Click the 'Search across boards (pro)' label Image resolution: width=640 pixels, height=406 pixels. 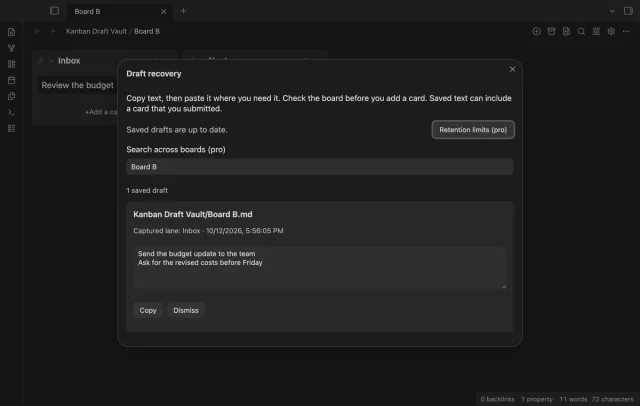176,150
